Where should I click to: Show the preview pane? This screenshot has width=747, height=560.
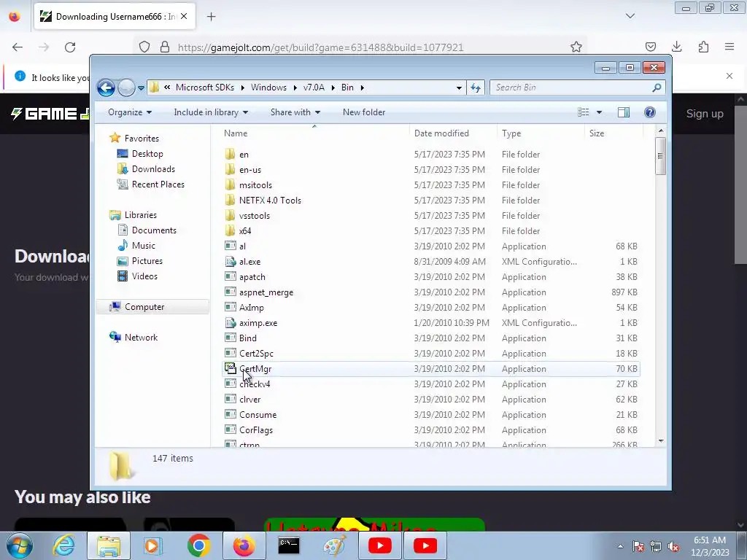623,112
